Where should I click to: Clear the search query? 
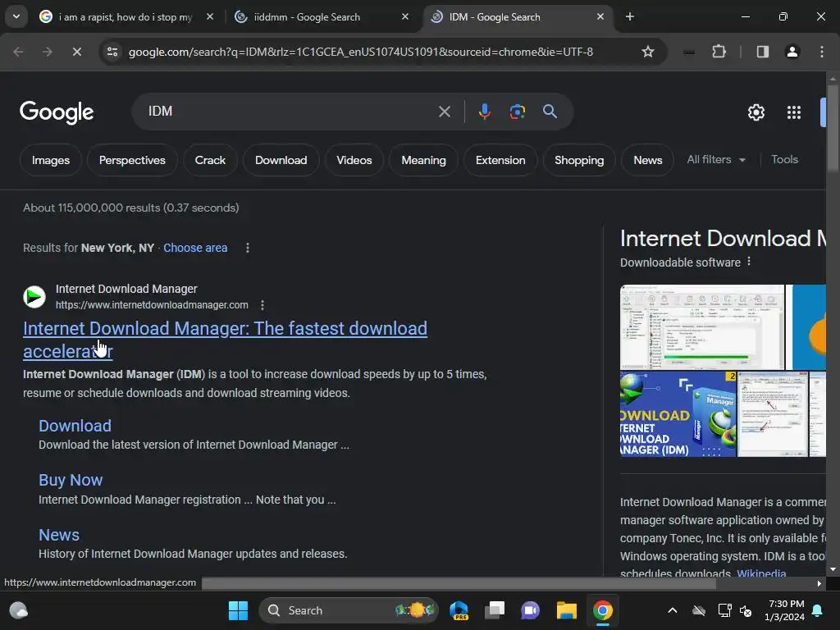(444, 112)
